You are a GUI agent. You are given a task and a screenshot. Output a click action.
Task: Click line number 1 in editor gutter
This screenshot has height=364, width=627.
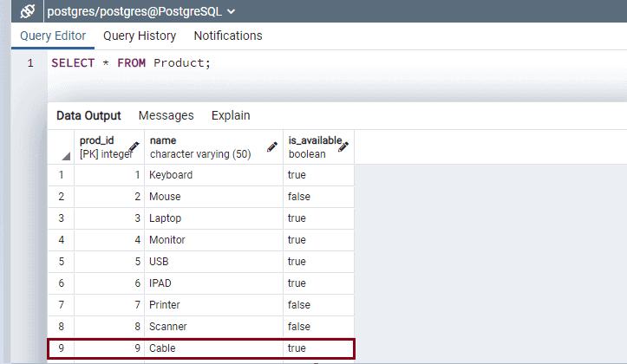(x=30, y=63)
